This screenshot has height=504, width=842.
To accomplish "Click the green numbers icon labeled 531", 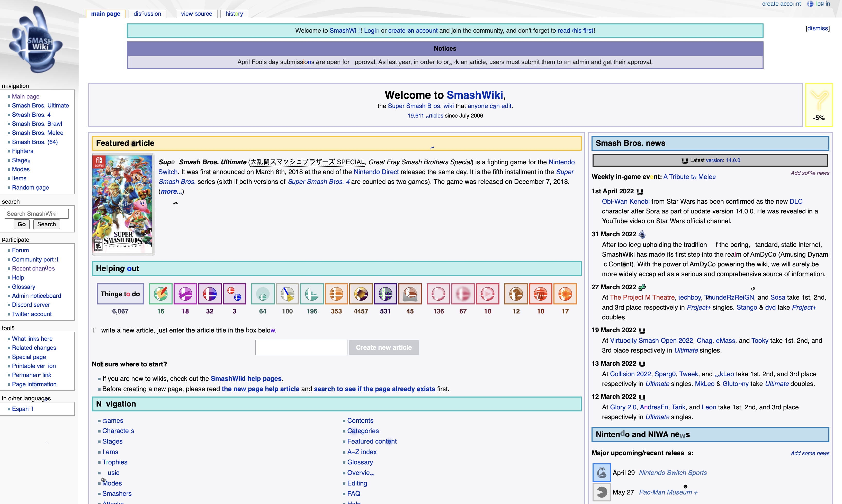I will tap(385, 294).
